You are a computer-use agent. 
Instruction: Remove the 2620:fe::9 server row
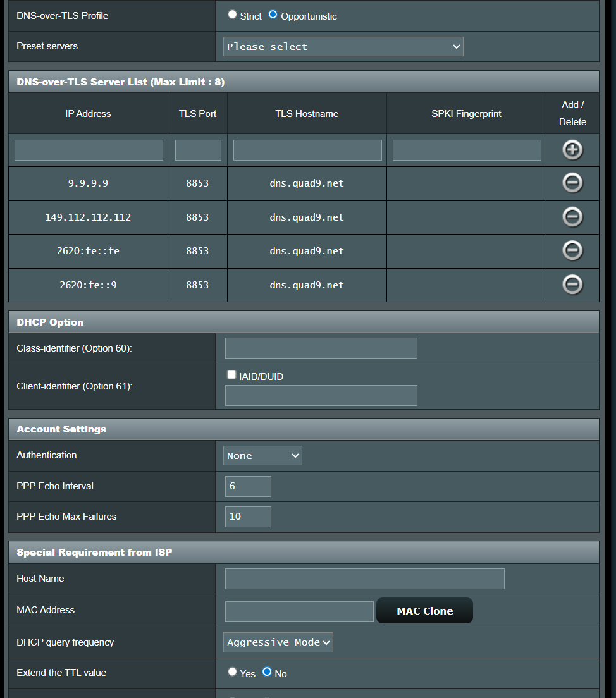(572, 285)
